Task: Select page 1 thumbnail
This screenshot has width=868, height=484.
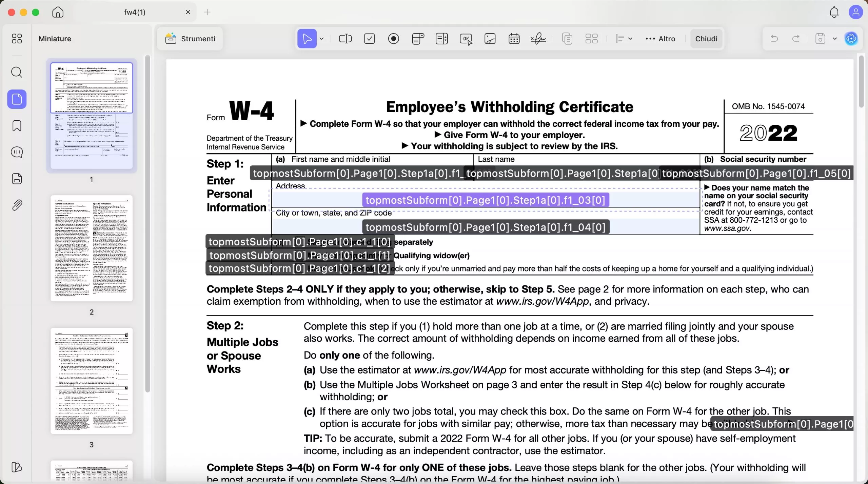Action: click(x=92, y=116)
